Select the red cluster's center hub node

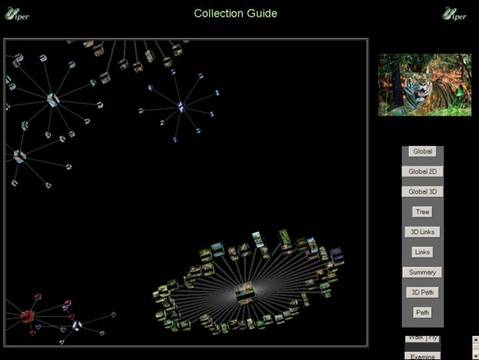[x=27, y=316]
